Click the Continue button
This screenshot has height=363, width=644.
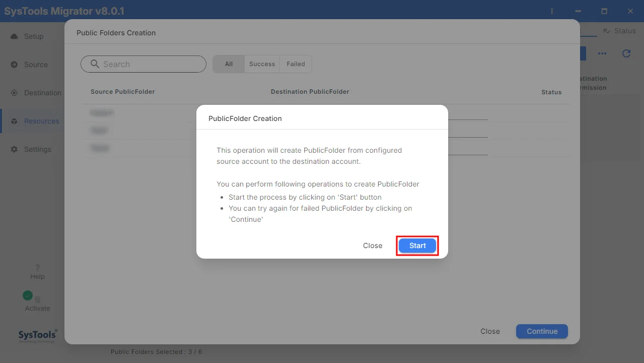pos(542,331)
